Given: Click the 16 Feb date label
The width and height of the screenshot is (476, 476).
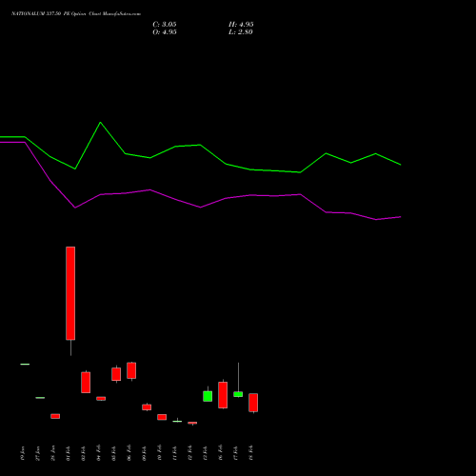Looking at the screenshot, I should click(221, 453).
